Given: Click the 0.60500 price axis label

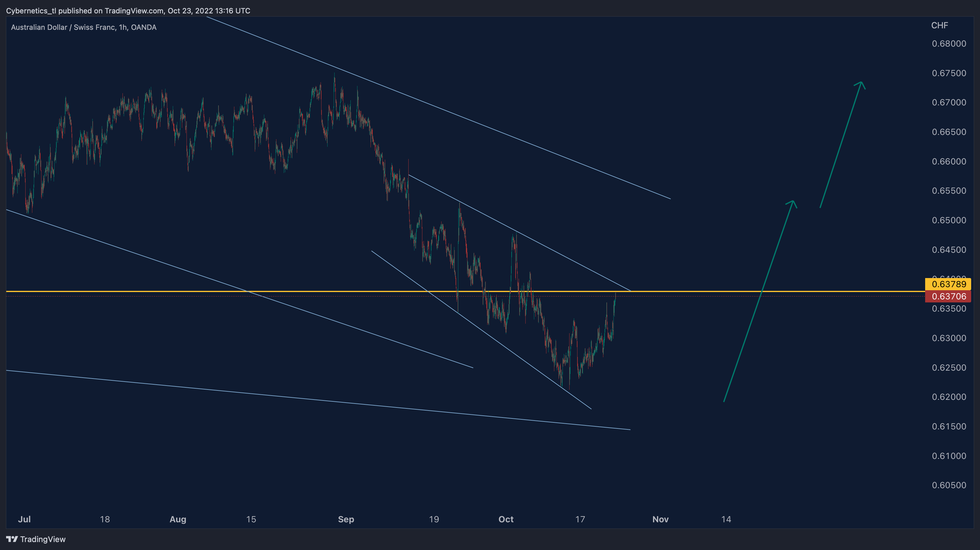Looking at the screenshot, I should 949,485.
